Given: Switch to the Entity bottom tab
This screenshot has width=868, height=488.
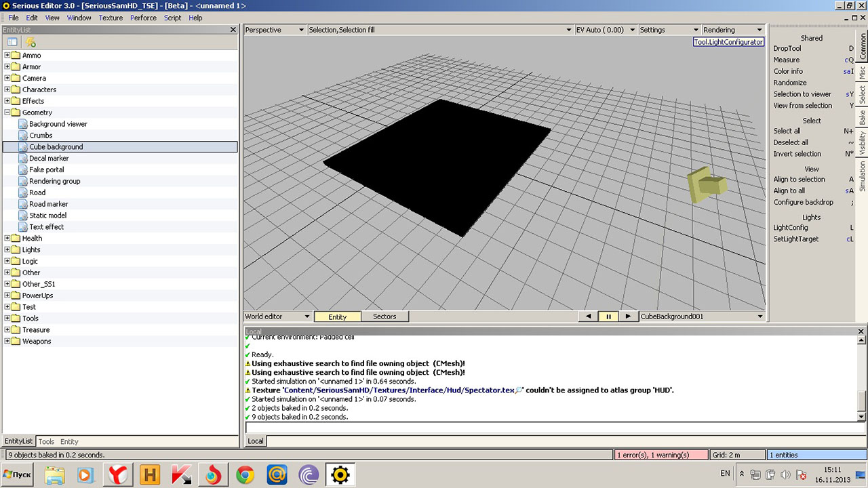Looking at the screenshot, I should (69, 441).
